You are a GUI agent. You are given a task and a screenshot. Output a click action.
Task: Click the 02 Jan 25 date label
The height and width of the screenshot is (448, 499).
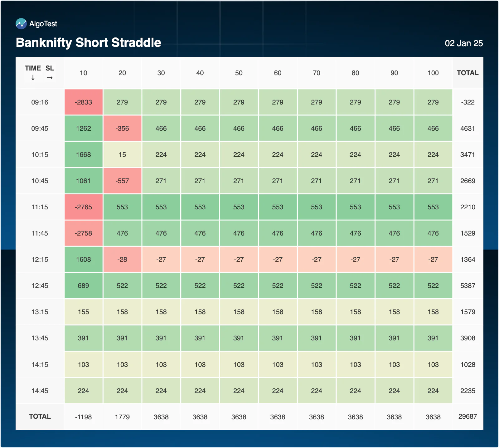(x=464, y=43)
